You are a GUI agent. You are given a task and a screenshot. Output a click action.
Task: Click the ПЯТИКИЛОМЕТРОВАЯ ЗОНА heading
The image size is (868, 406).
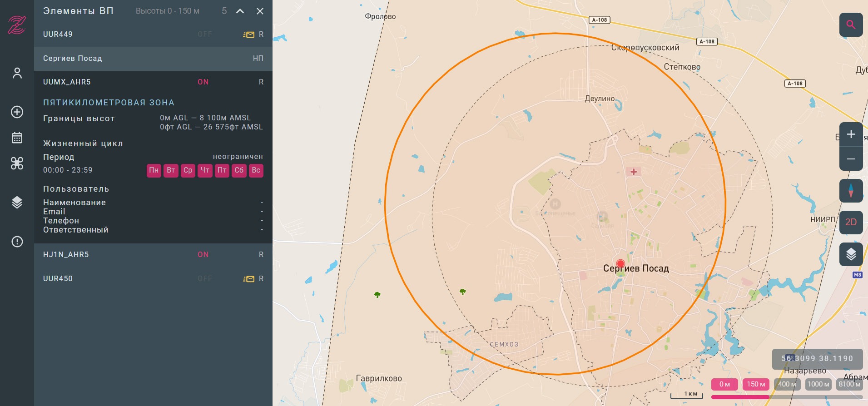point(109,103)
